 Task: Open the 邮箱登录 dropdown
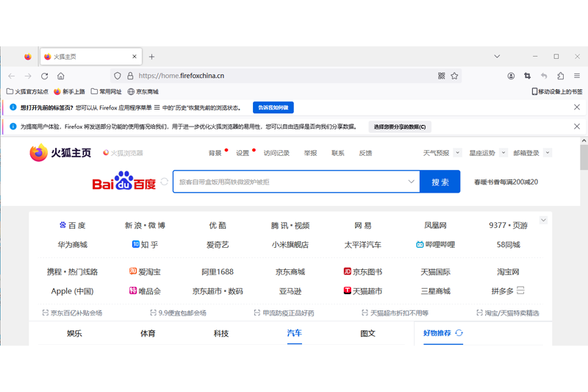548,153
